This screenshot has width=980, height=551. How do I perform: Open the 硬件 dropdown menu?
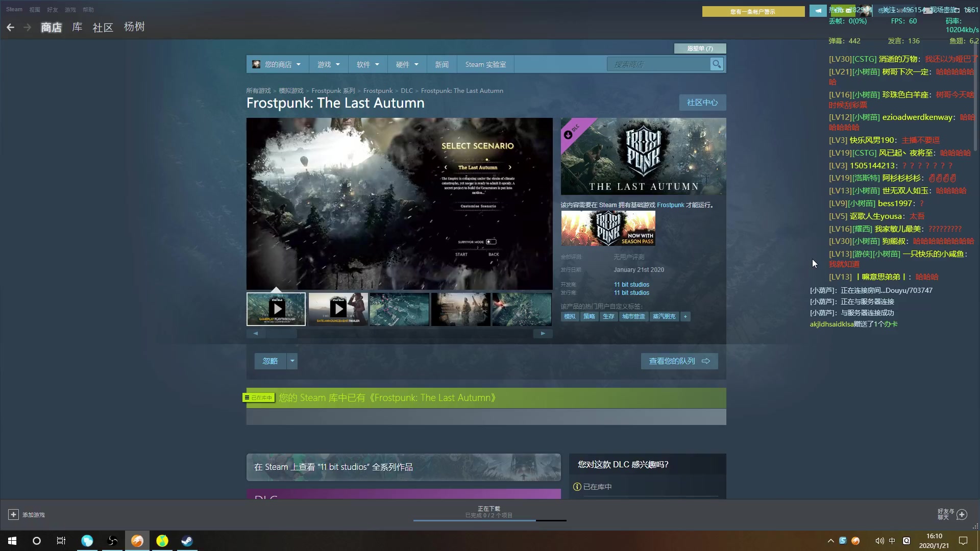tap(407, 65)
